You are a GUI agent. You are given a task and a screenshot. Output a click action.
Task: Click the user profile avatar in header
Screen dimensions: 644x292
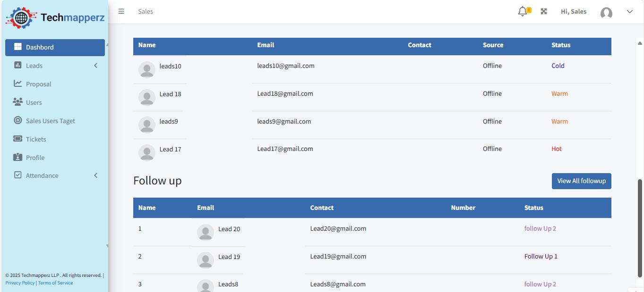pos(606,13)
